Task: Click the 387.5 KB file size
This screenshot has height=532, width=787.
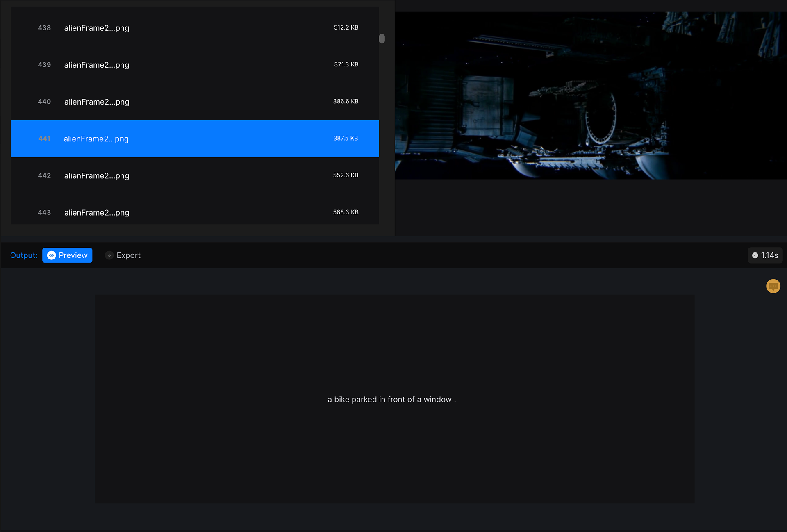Action: 346,138
